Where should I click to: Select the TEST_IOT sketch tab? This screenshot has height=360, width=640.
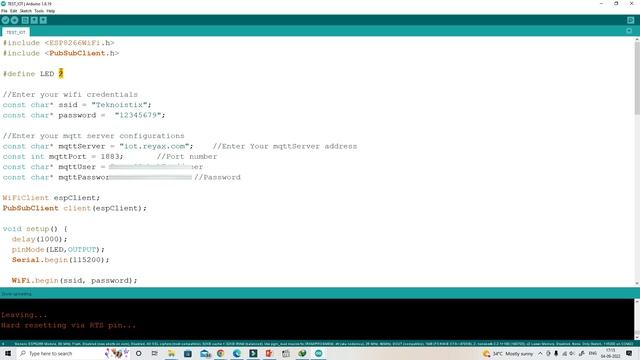16,32
